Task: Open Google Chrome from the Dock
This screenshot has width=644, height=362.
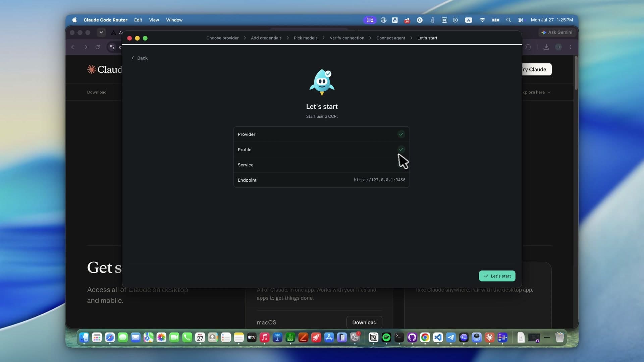Action: pyautogui.click(x=425, y=337)
